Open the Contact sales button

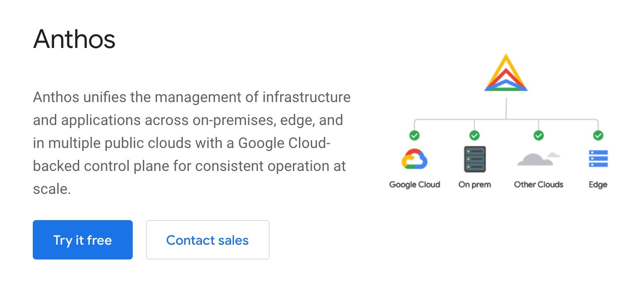tap(207, 240)
